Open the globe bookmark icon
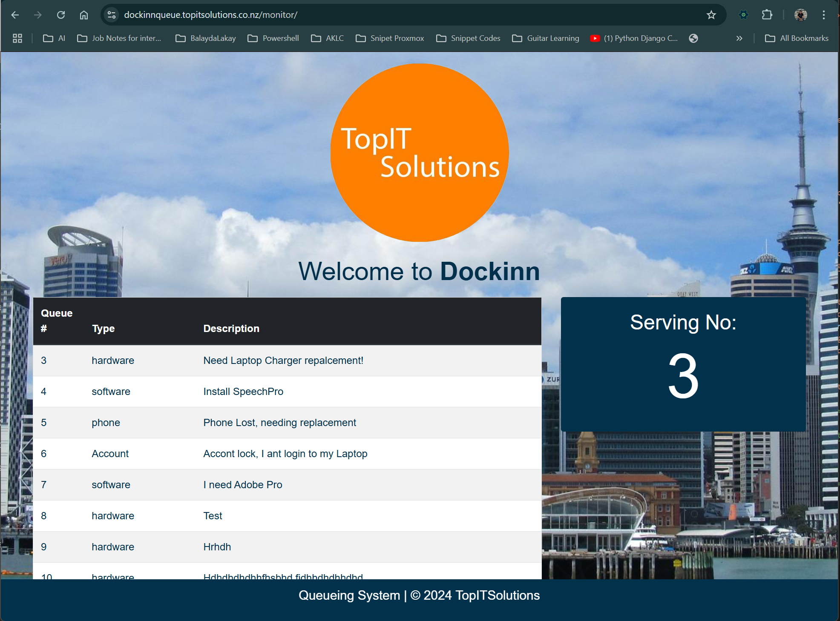 [693, 38]
